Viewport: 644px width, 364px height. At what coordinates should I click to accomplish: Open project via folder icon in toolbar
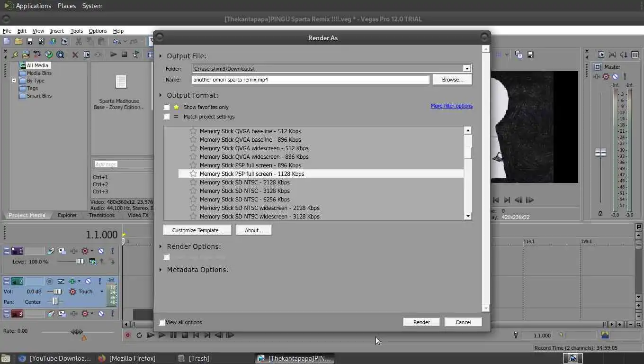[18, 42]
